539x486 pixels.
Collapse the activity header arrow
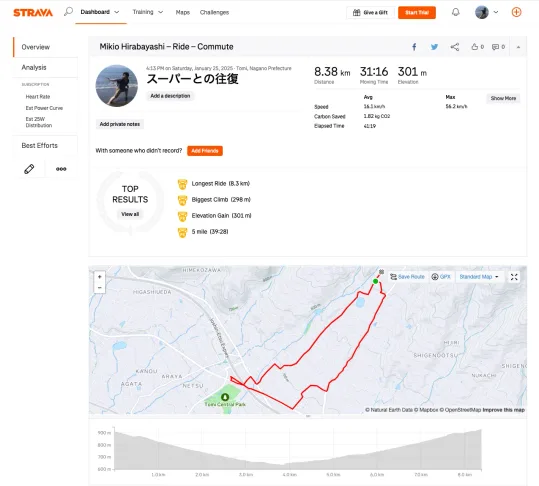click(518, 47)
